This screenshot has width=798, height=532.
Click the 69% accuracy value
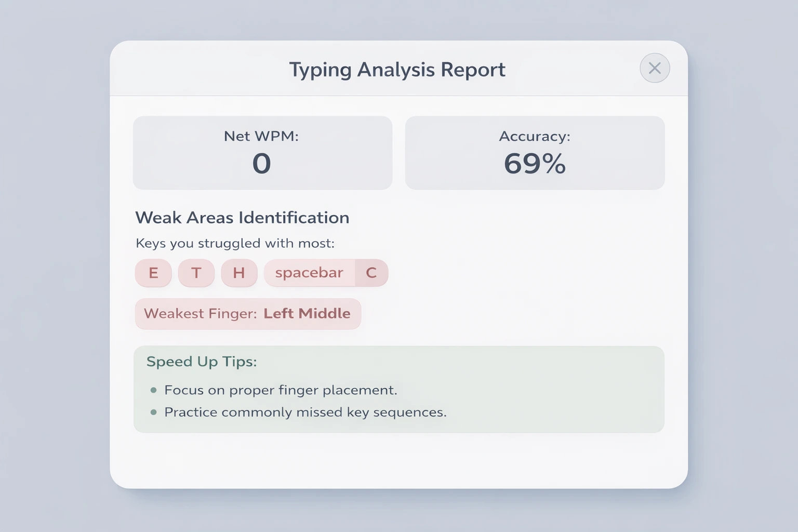coord(535,164)
